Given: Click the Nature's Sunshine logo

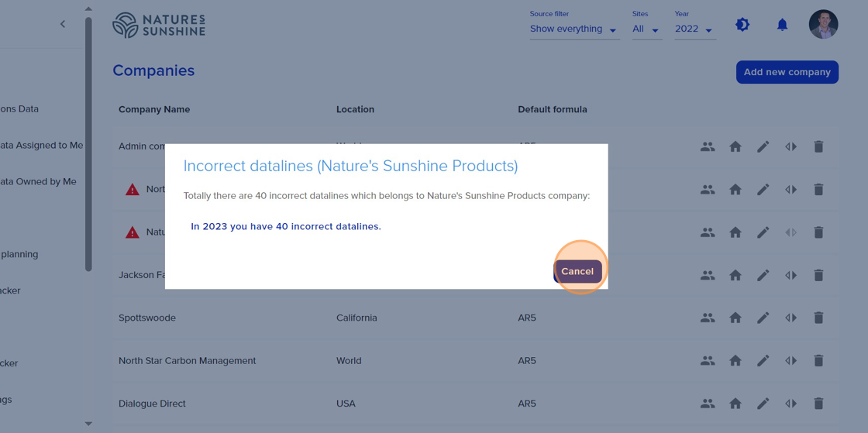Looking at the screenshot, I should click(x=159, y=25).
